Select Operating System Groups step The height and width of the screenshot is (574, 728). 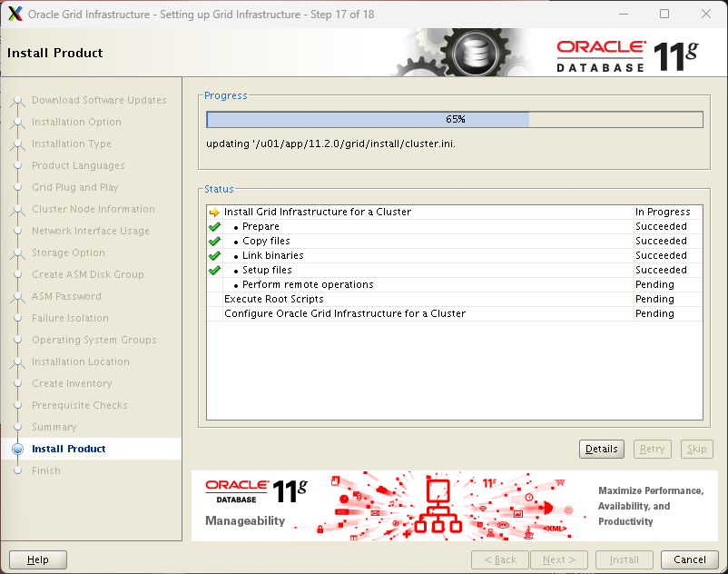[94, 340]
